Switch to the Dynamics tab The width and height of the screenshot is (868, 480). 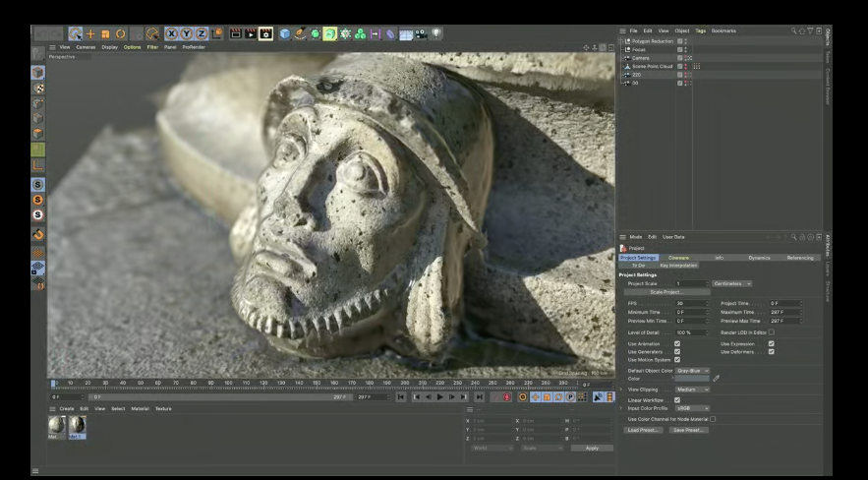click(759, 258)
